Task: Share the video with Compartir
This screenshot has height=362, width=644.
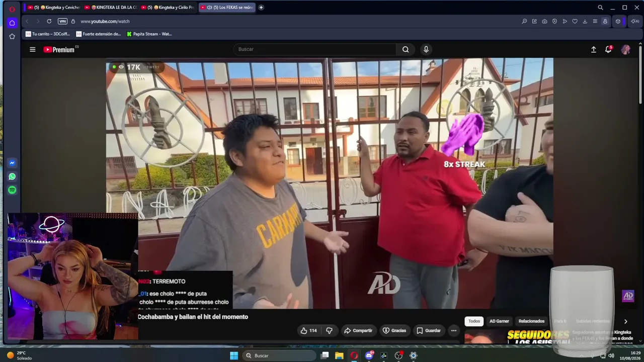Action: 358,330
